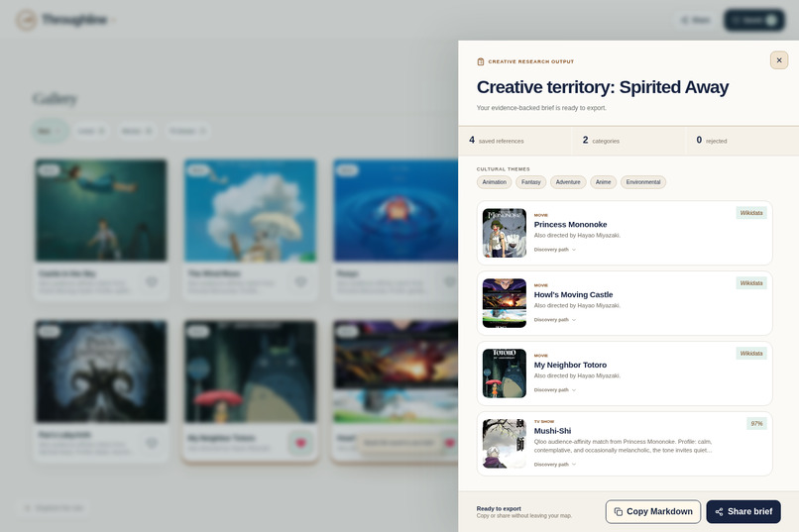Open the Mushi-Shi poster thumbnail
The height and width of the screenshot is (532, 799).
click(x=505, y=444)
